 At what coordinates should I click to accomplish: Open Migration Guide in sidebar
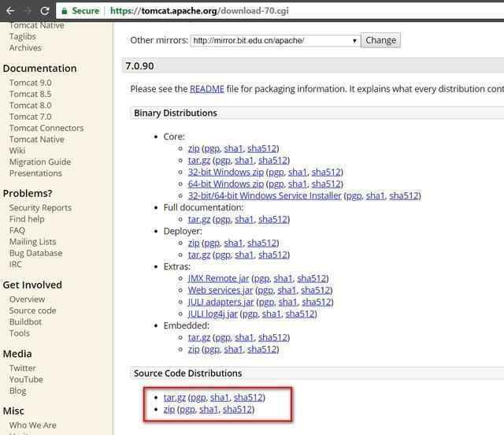click(x=40, y=162)
